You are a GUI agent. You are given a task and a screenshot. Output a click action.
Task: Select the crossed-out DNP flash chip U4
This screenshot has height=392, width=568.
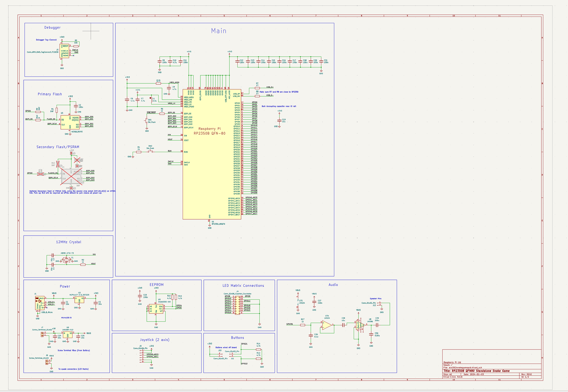coord(71,176)
